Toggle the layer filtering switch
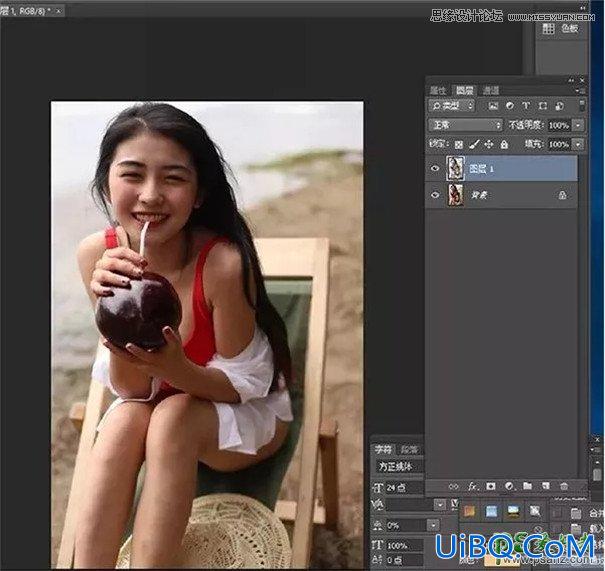 click(x=582, y=105)
